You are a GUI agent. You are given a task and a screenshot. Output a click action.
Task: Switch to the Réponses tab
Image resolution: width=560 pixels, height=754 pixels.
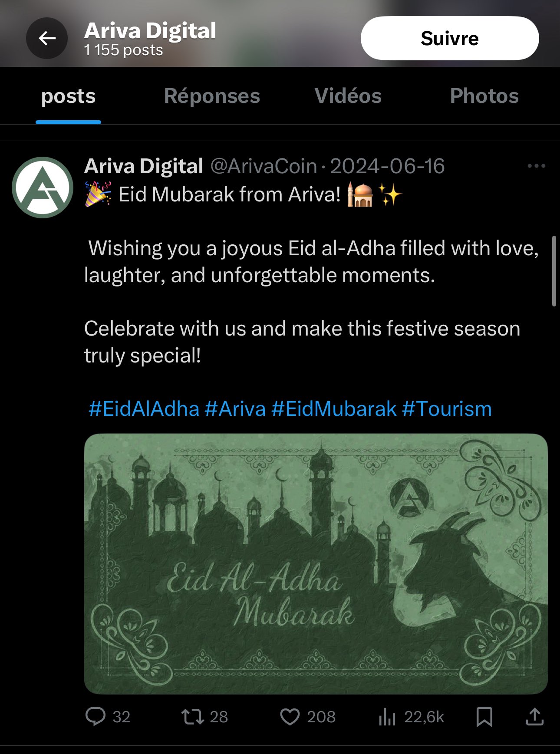pos(212,96)
